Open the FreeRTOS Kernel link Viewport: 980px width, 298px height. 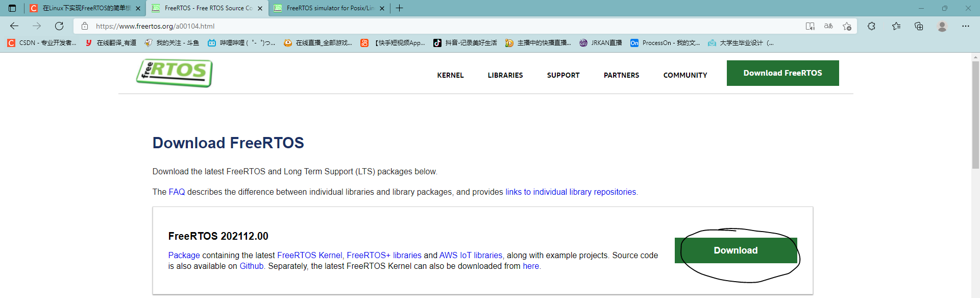coord(309,256)
